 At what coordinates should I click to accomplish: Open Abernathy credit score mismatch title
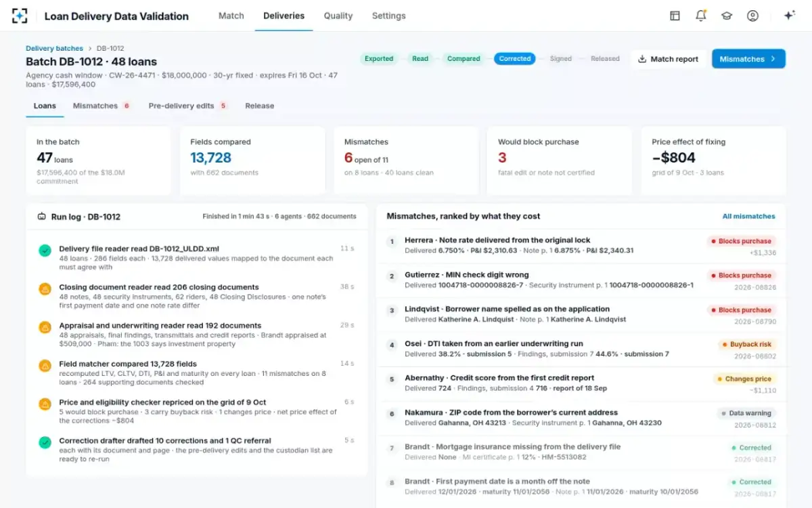click(499, 378)
